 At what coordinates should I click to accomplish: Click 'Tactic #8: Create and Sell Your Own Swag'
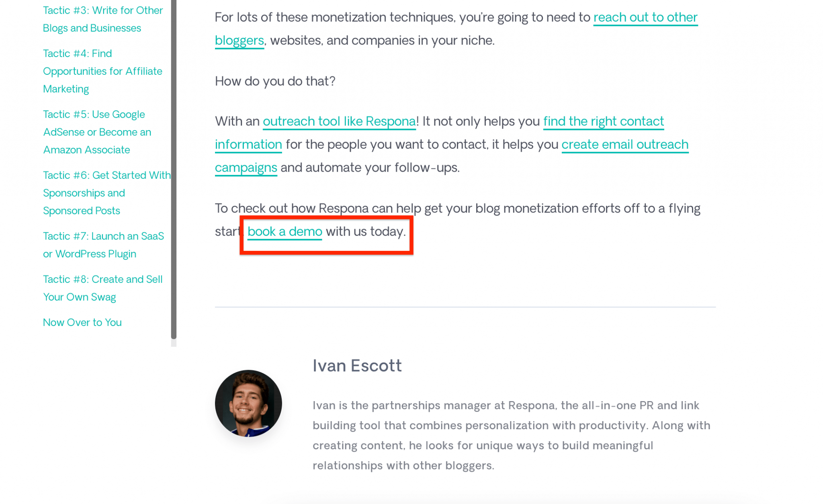pyautogui.click(x=102, y=288)
